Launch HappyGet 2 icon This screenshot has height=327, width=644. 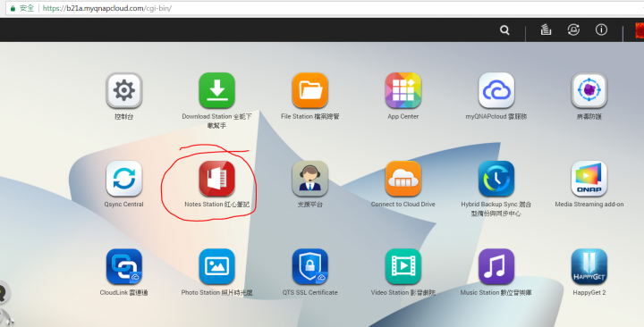[x=589, y=266]
